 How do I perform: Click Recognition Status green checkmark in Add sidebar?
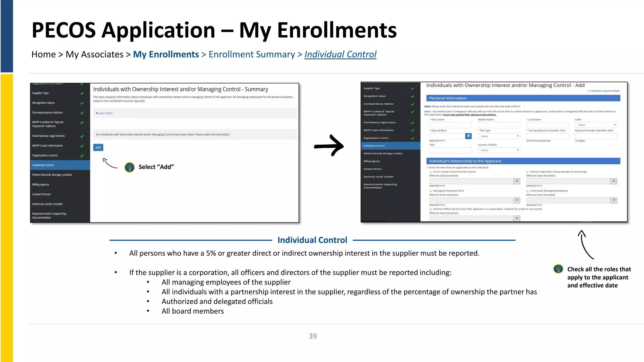(412, 96)
